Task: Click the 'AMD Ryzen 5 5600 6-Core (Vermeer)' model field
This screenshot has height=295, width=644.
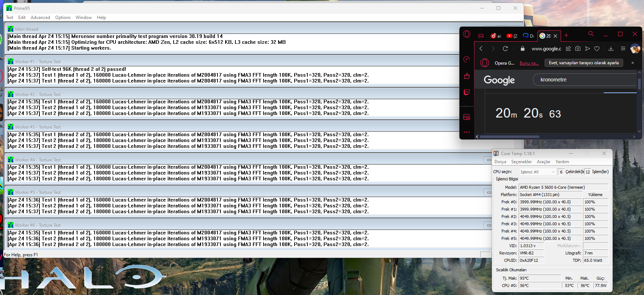Action: [x=564, y=187]
